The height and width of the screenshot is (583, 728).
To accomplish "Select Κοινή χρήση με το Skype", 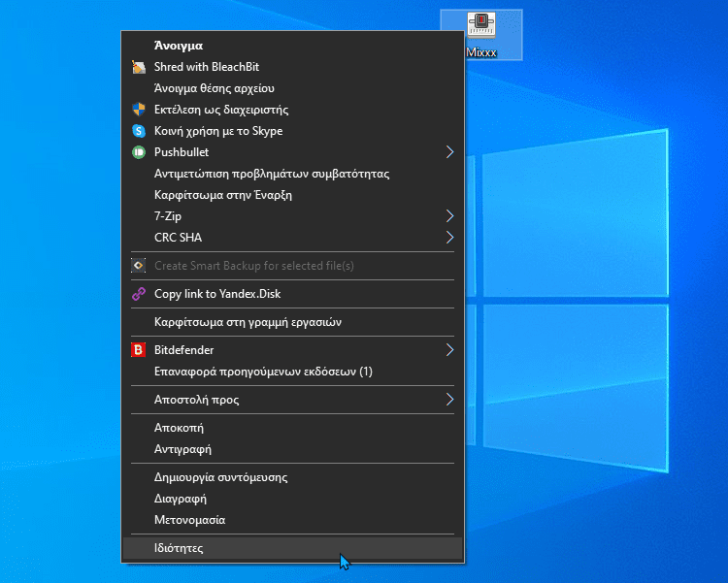I will 293,131.
